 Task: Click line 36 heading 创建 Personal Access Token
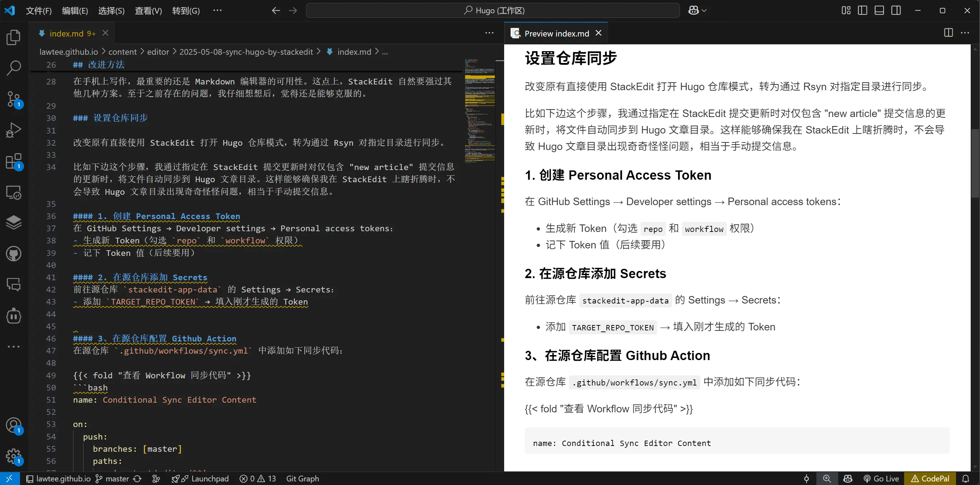(157, 216)
